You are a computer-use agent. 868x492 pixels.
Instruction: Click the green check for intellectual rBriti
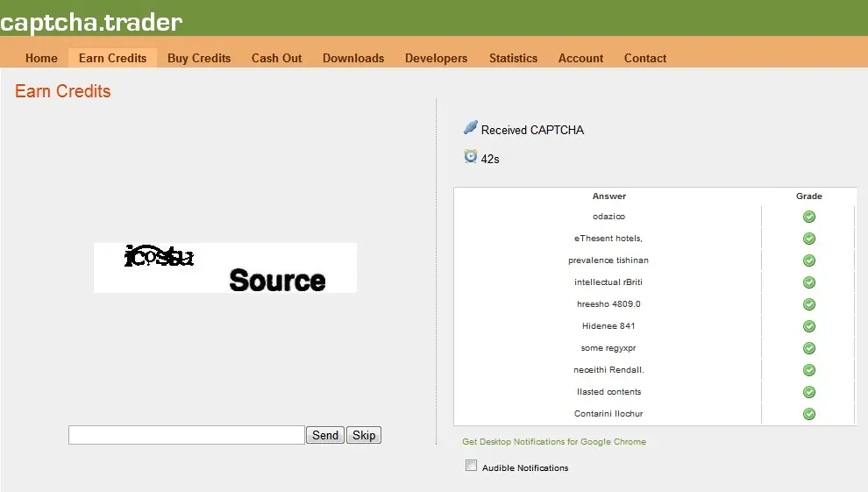808,282
